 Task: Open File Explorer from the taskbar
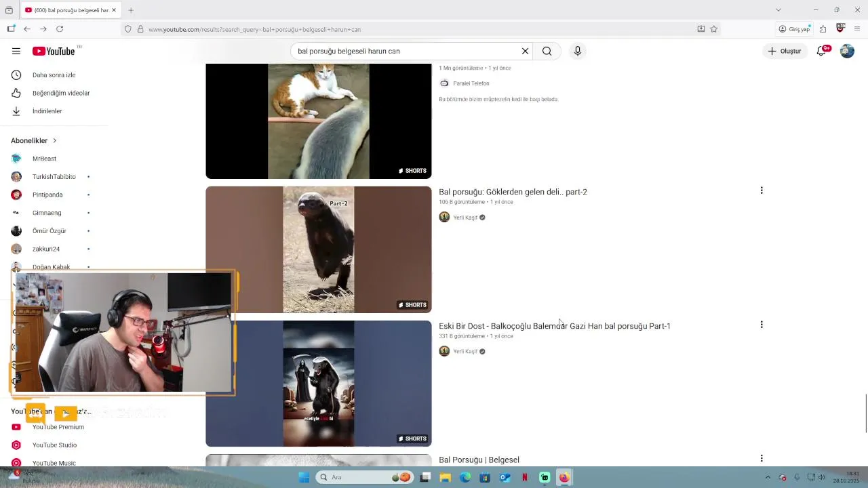[x=446, y=477]
